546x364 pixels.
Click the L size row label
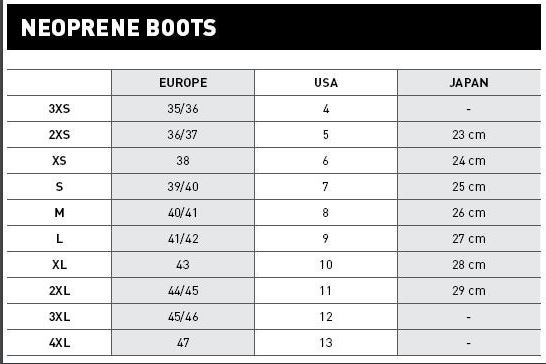coord(59,239)
